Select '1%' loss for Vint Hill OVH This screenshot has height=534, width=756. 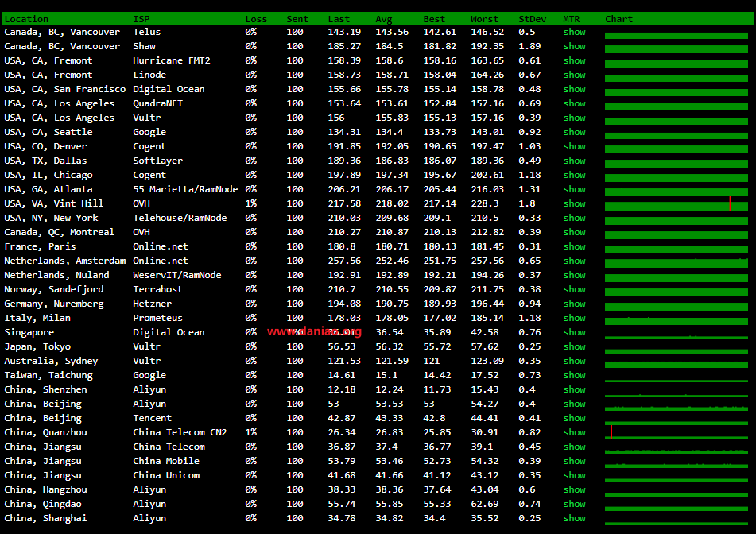pos(250,203)
